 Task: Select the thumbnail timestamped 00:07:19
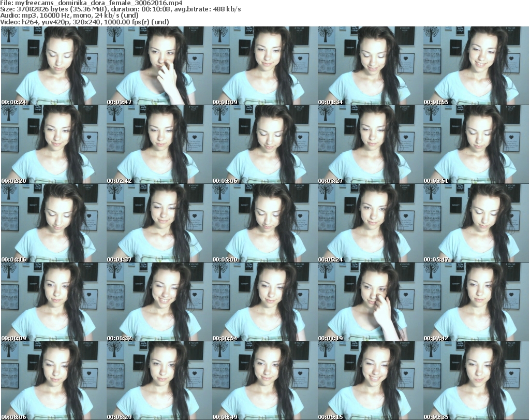370,302
